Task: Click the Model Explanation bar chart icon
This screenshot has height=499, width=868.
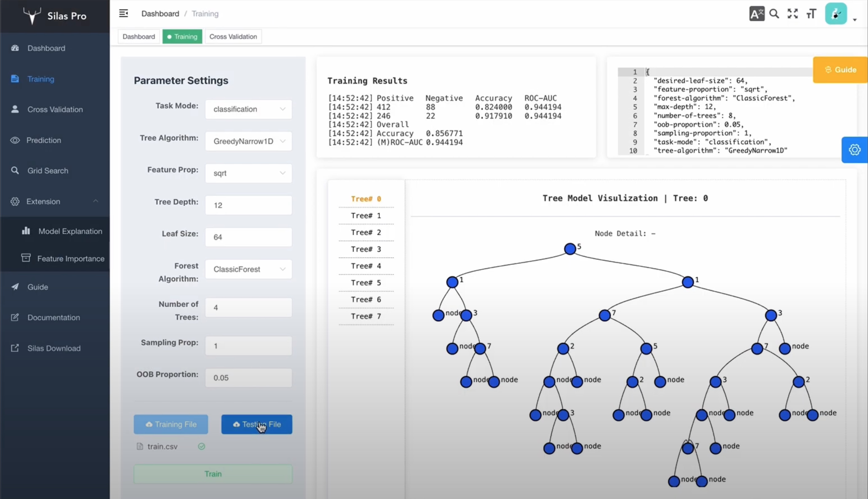Action: pyautogui.click(x=26, y=231)
